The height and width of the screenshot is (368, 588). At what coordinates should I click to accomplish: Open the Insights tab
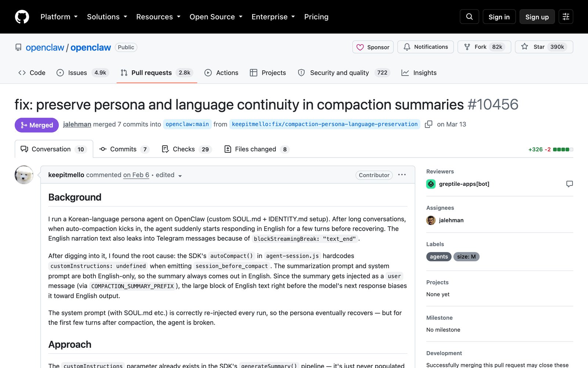(x=419, y=73)
